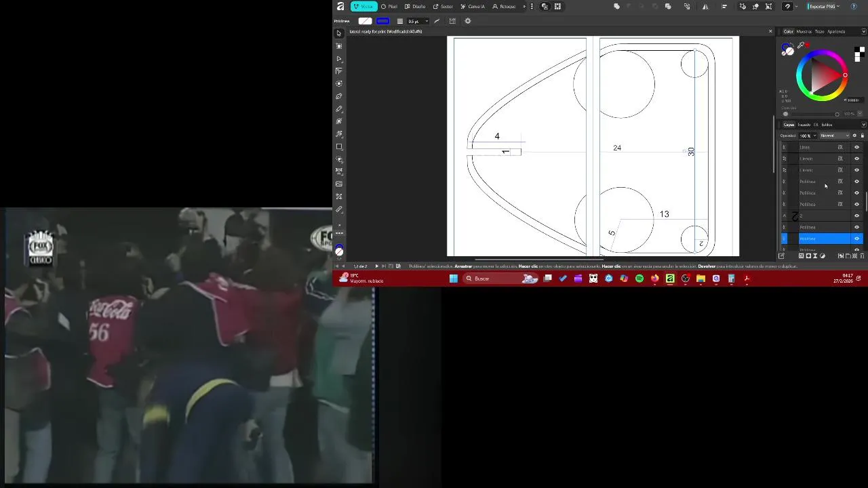Image resolution: width=868 pixels, height=488 pixels.
Task: Click the delete layer trash icon
Action: coord(862,256)
